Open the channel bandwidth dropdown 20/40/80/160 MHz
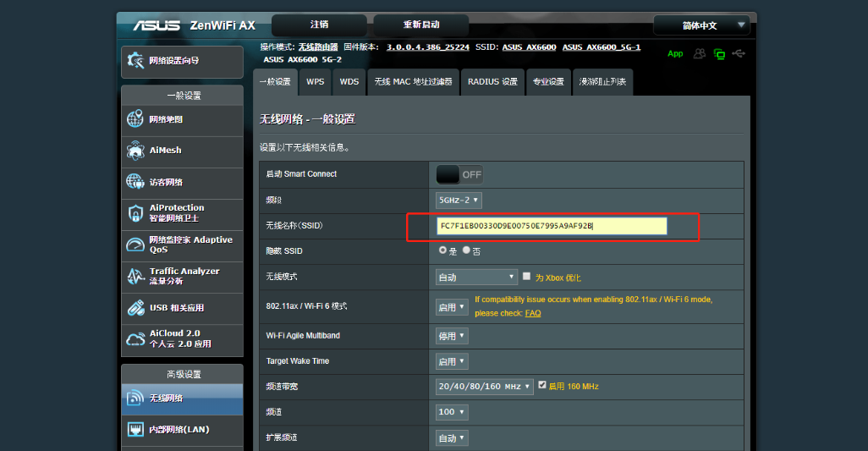 click(x=485, y=386)
